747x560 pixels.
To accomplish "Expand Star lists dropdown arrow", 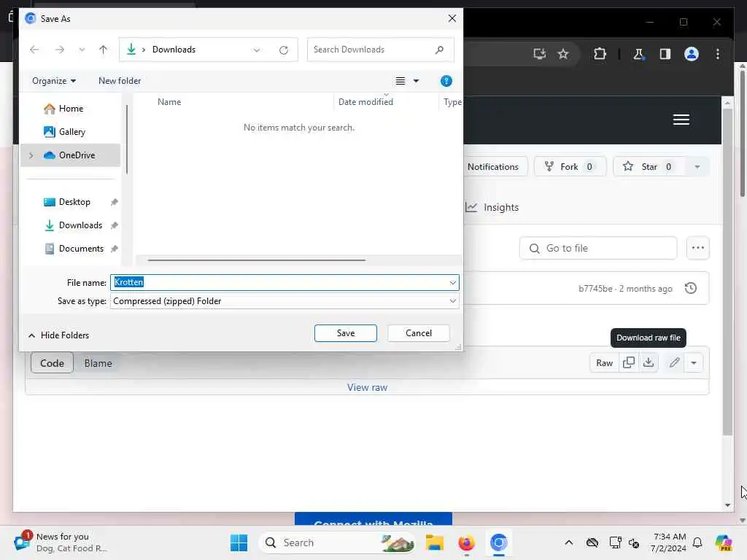I will pyautogui.click(x=697, y=167).
